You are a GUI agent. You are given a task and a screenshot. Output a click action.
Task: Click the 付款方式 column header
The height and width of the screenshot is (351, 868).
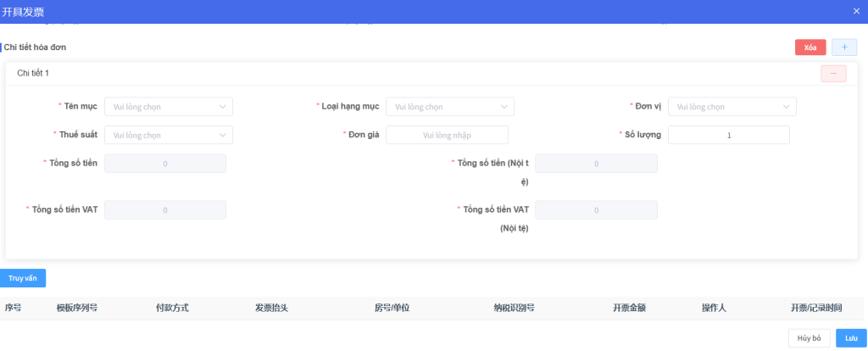[x=172, y=309]
